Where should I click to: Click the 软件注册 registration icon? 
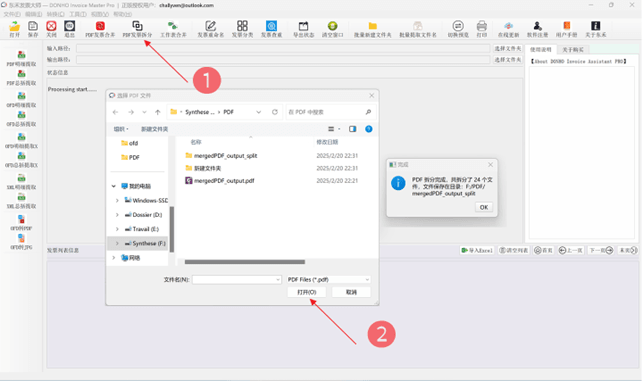(538, 26)
